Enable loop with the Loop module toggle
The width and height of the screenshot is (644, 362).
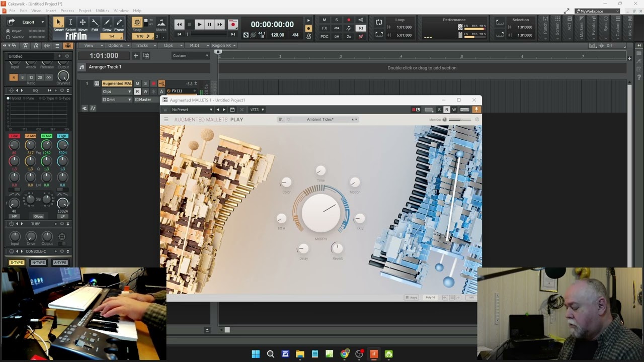tap(379, 22)
